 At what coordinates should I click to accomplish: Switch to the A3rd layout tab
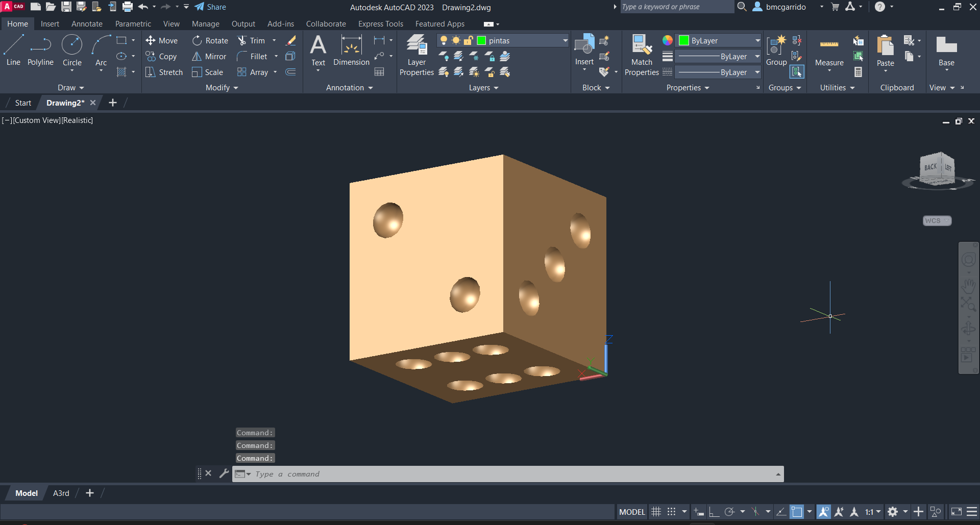[61, 493]
